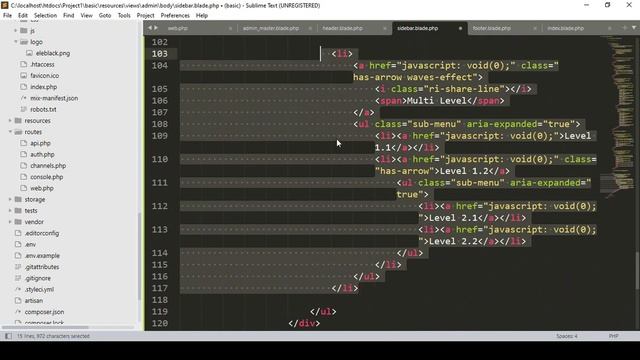This screenshot has width=640, height=360.
Task: Expand the tests folder arrow
Action: 10,211
